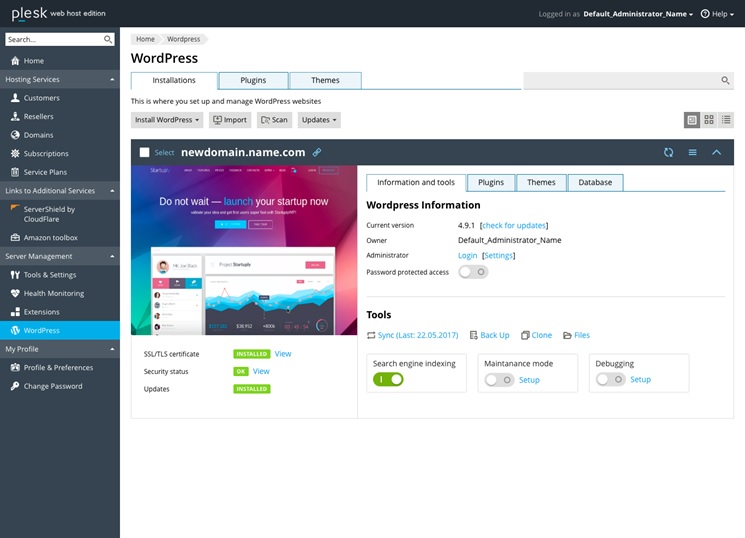This screenshot has height=538, width=745.
Task: Click the Scan button
Action: tap(274, 120)
